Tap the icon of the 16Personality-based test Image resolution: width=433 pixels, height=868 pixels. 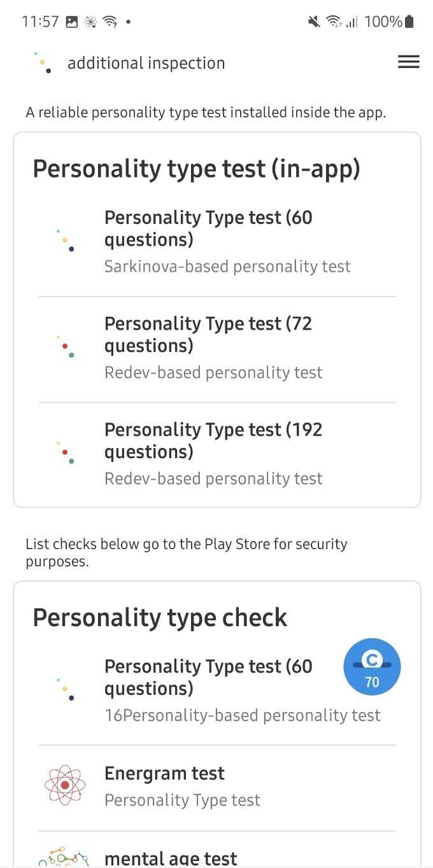tap(64, 689)
